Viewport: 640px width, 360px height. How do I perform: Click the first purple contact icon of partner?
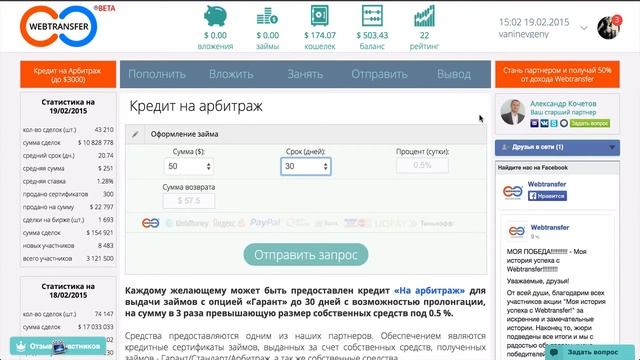pos(534,123)
